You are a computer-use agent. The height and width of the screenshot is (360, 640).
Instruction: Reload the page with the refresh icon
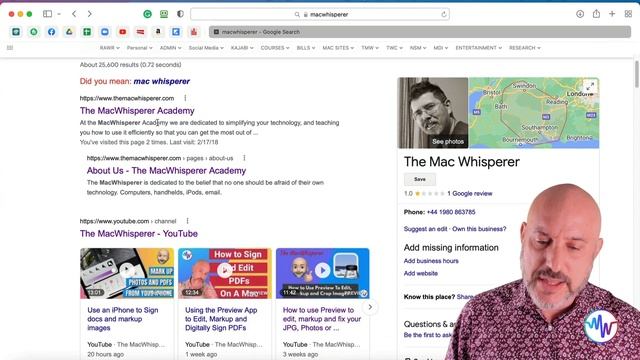click(x=444, y=14)
